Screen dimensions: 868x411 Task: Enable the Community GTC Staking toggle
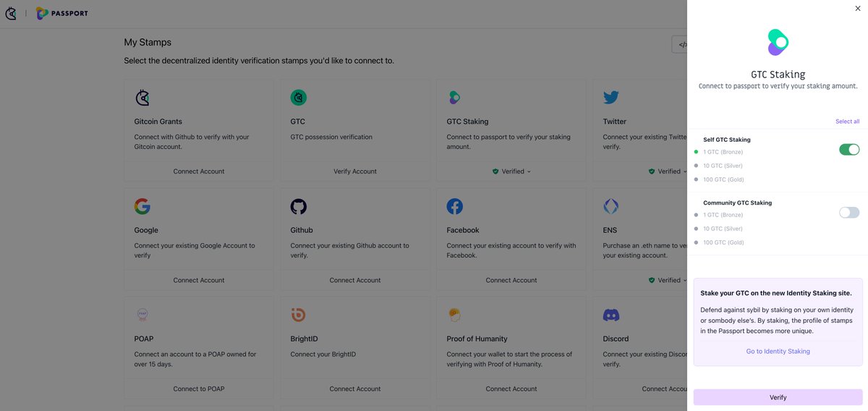pyautogui.click(x=849, y=213)
